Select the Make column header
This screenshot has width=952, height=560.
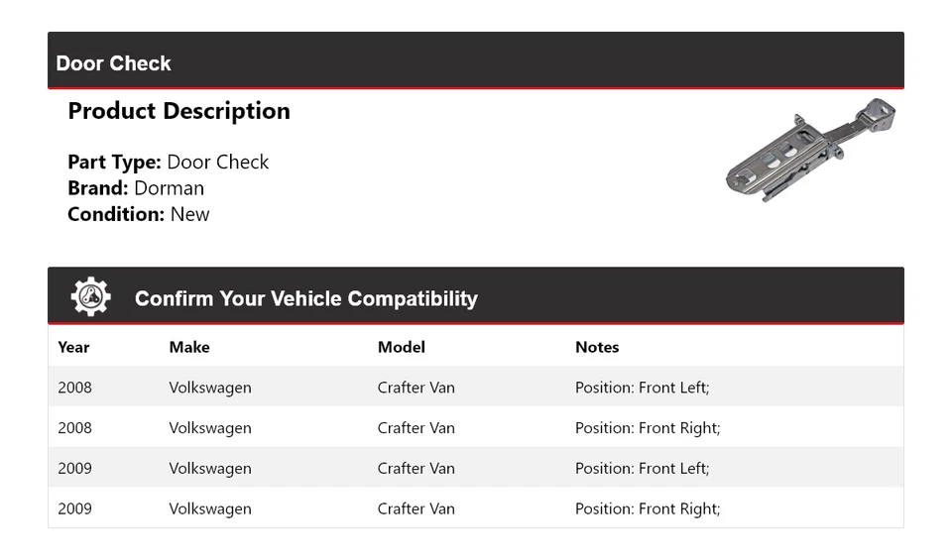(189, 347)
